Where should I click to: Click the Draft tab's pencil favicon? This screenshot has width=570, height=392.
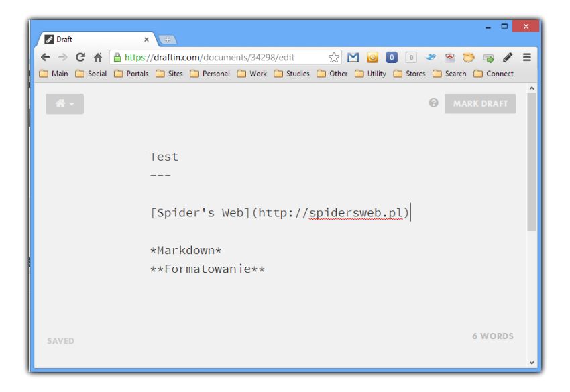tap(50, 40)
